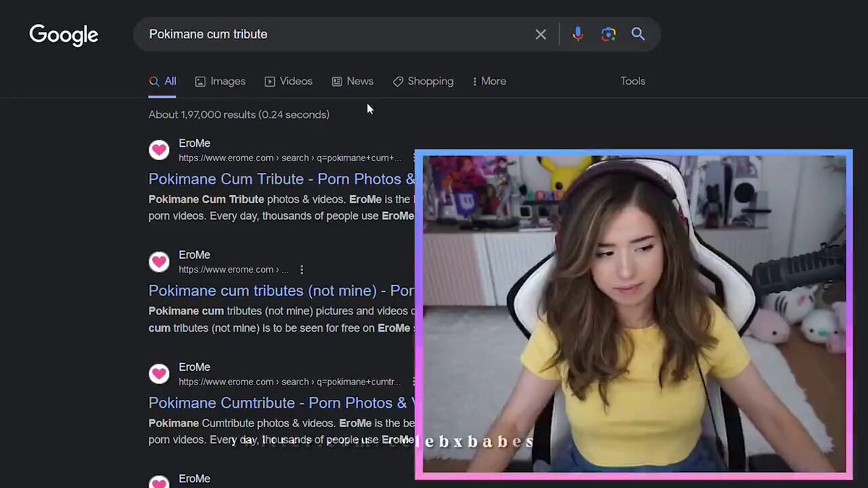Open the three-dot menu of the second EroMe result
Viewport: 868px width, 488px height.
tap(302, 270)
